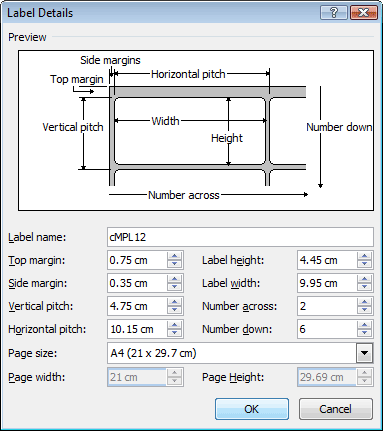
Task: Click the "Preview" group heading
Action: click(27, 37)
